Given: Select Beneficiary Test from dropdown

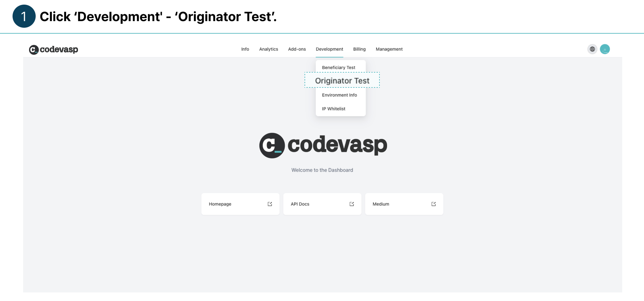Looking at the screenshot, I should point(339,67).
